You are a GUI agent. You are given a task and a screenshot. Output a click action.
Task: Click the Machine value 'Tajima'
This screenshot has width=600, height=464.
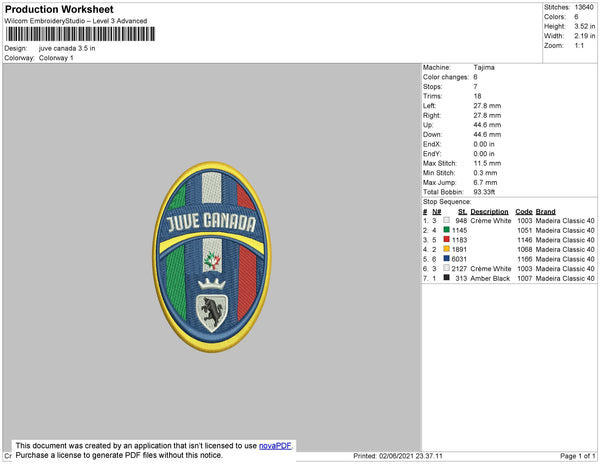coord(484,67)
